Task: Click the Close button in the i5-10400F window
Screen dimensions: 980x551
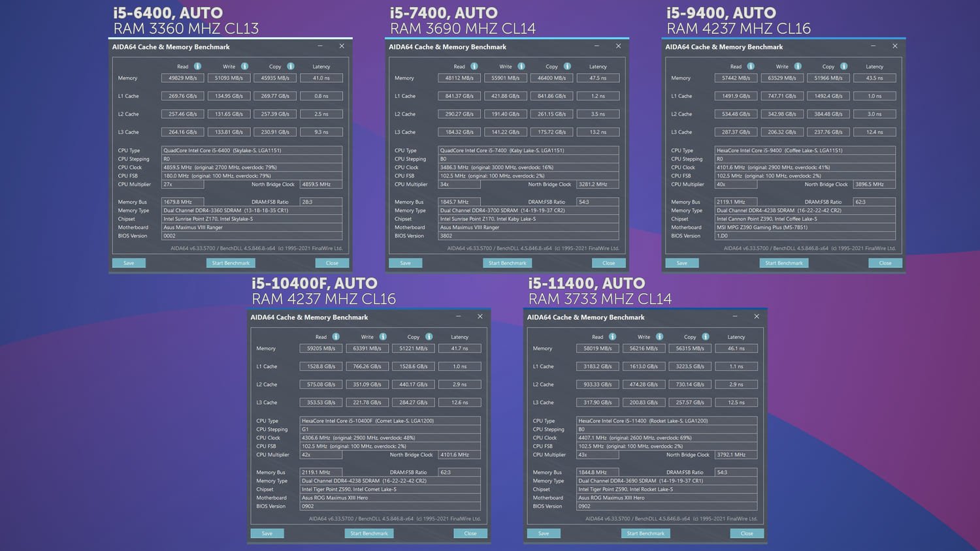Action: (470, 533)
